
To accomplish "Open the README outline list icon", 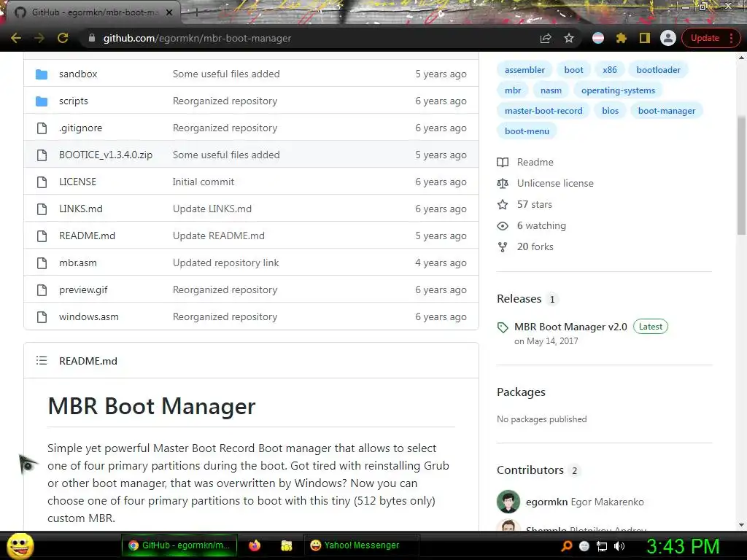I will tap(42, 360).
